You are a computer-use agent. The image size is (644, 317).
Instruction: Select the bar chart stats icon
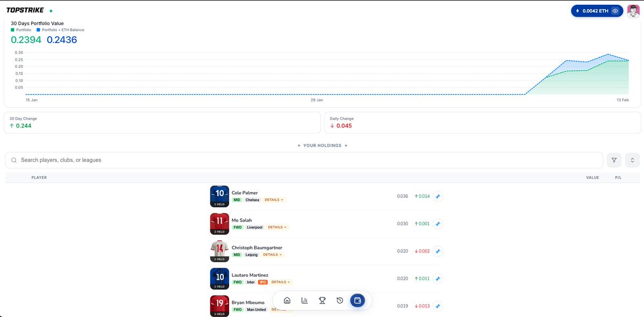[304, 300]
